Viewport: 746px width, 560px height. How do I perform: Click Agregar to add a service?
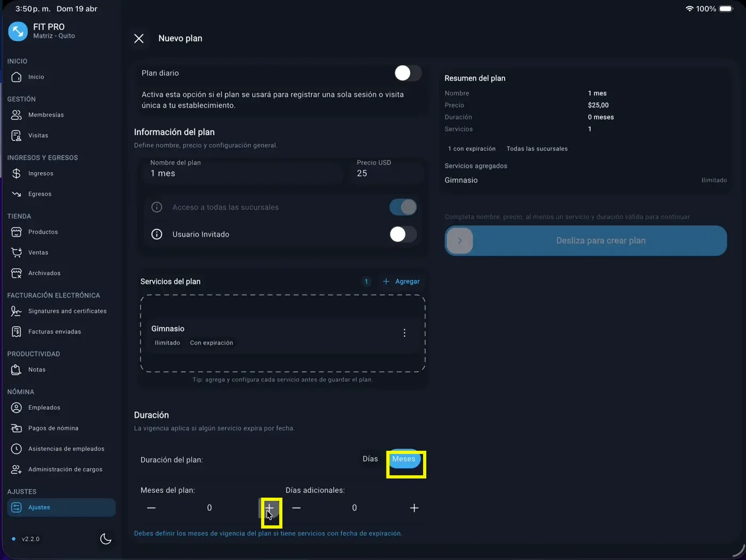click(401, 281)
